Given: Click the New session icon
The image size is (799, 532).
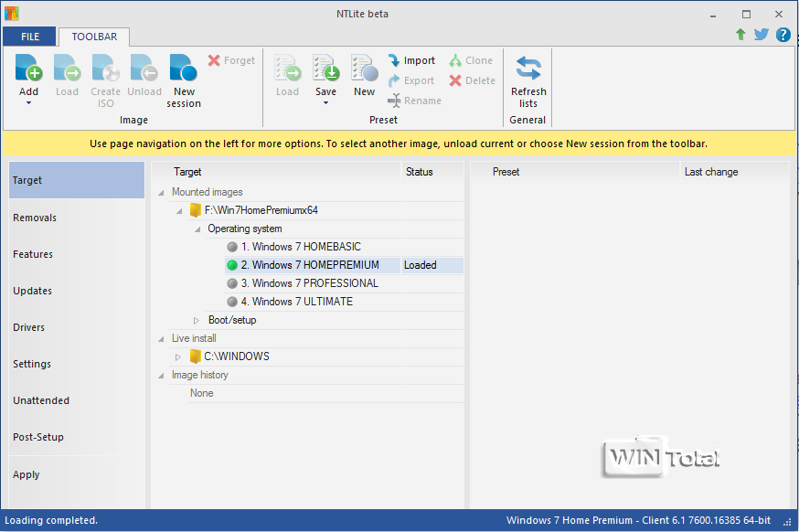Looking at the screenshot, I should (183, 69).
